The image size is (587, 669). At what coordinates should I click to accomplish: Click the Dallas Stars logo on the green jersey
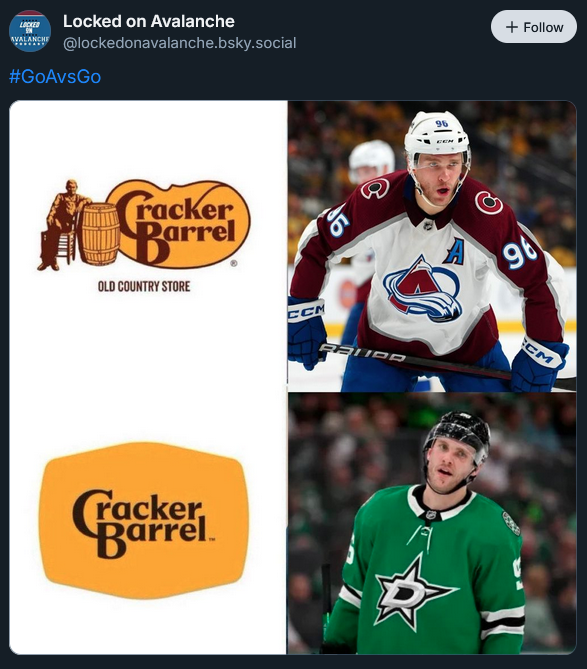(413, 592)
